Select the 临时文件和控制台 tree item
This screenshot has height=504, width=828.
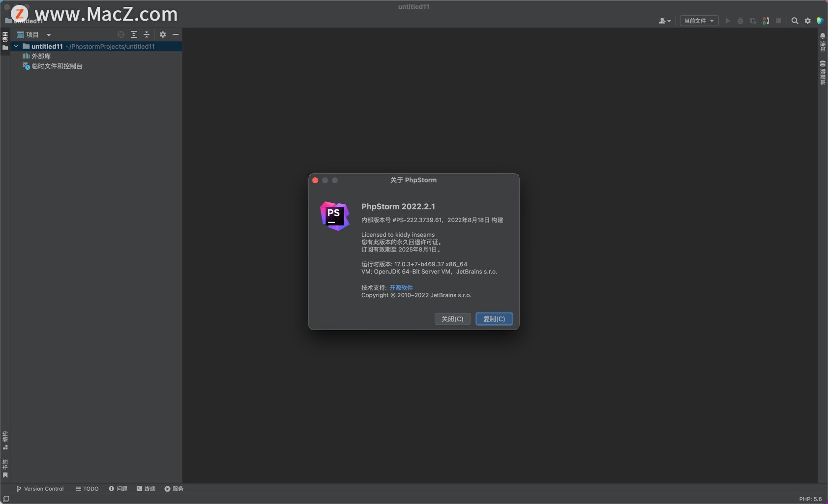coord(53,66)
